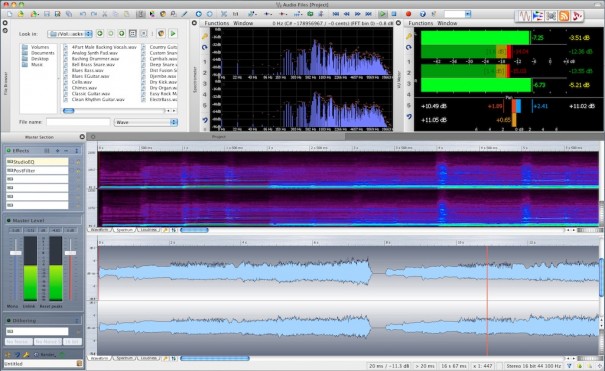The height and width of the screenshot is (371, 605).
Task: Select the pencil draw tool
Action: point(184,14)
